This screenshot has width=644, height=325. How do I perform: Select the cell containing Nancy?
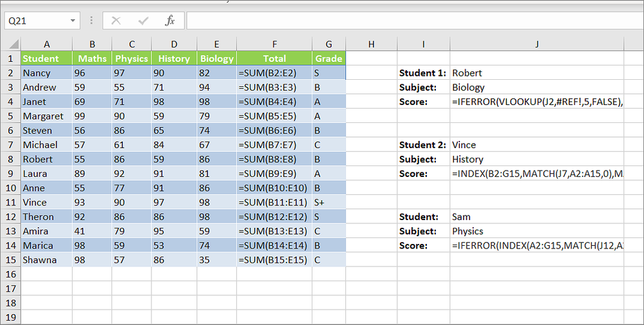[46, 73]
